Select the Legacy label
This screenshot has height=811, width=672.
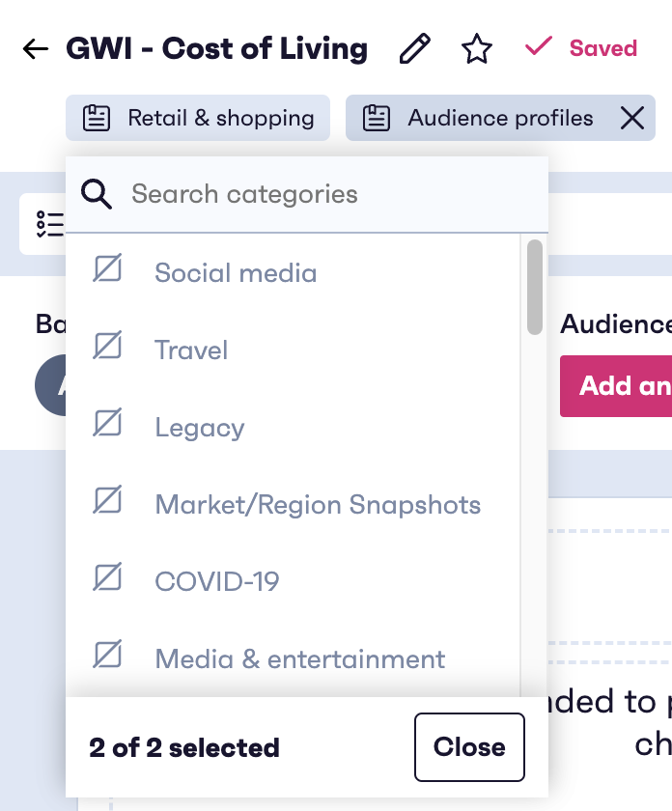point(200,428)
